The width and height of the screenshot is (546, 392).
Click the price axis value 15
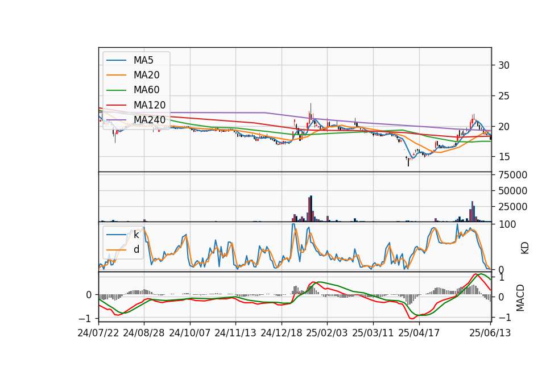click(504, 157)
